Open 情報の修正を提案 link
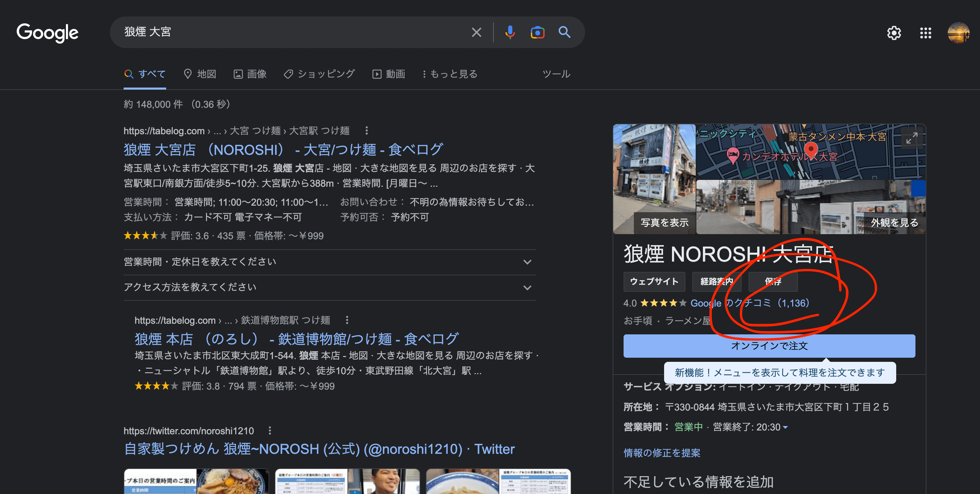980x494 pixels. 662,453
